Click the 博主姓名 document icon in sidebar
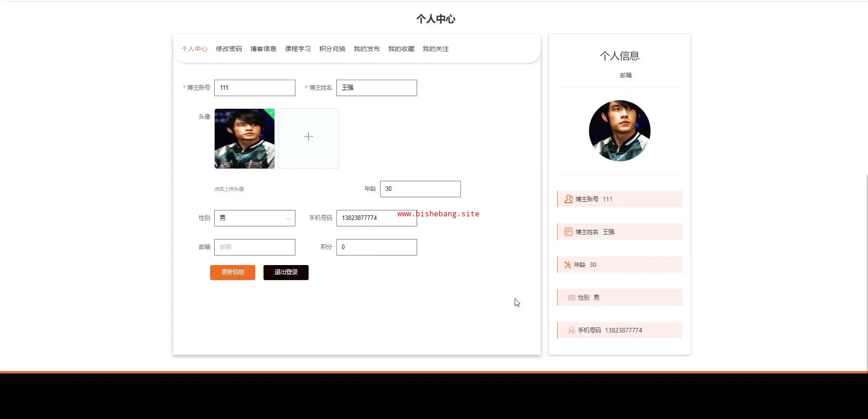This screenshot has height=419, width=868. pos(568,232)
